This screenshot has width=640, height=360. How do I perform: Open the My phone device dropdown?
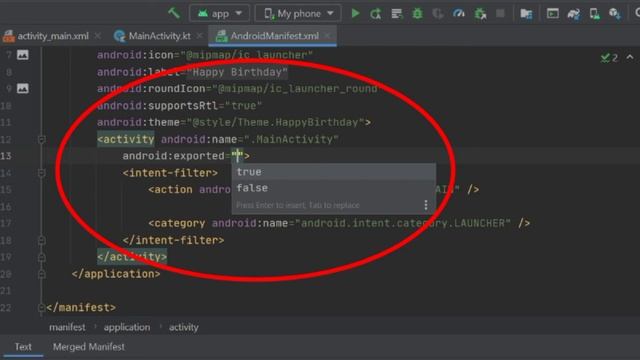[x=298, y=13]
